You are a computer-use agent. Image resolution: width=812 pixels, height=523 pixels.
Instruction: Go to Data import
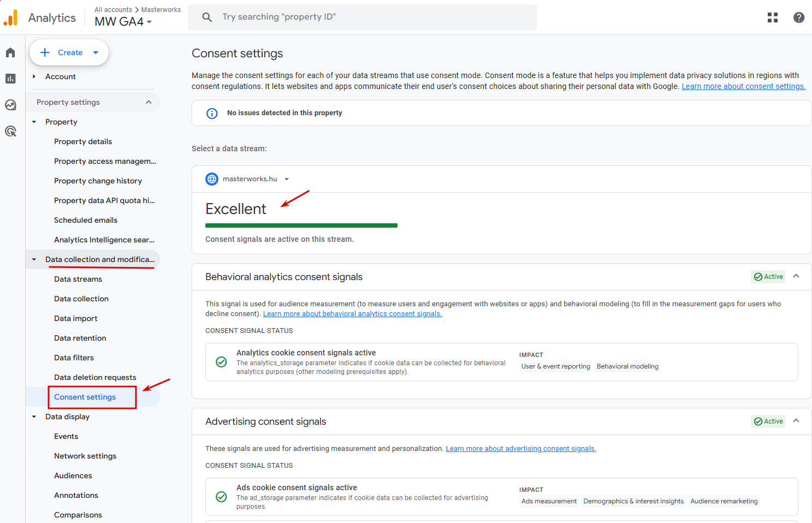(76, 318)
